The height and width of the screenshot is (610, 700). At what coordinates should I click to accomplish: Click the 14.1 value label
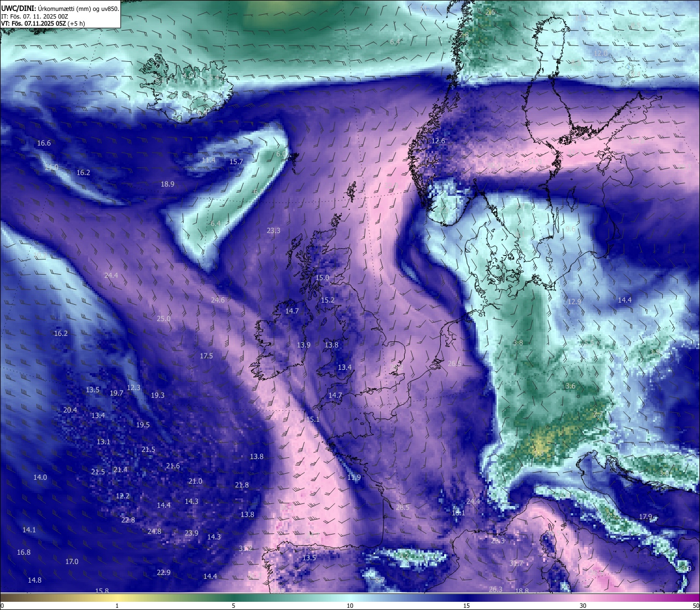point(29,530)
